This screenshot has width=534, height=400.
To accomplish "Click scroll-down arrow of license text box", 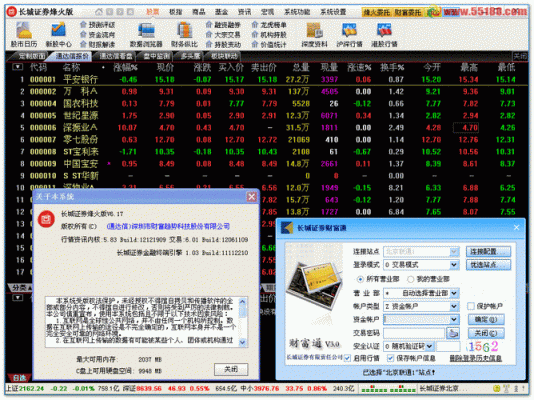I will click(242, 342).
